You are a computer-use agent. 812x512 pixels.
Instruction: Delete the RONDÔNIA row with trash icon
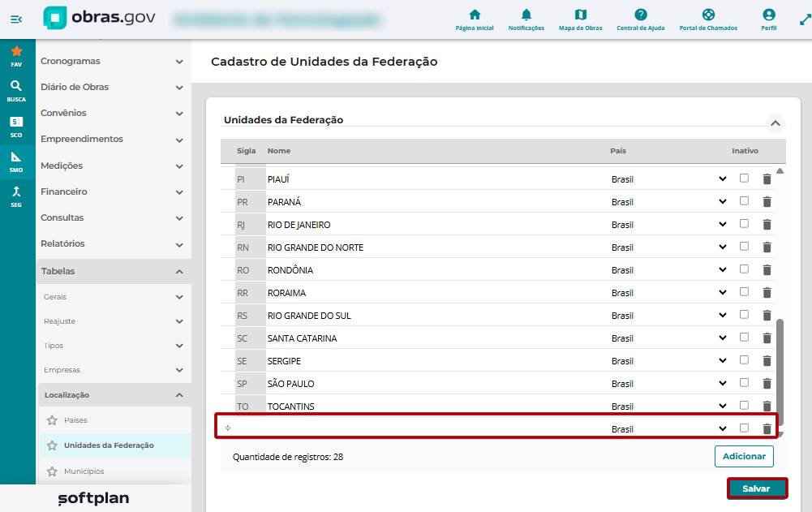767,270
